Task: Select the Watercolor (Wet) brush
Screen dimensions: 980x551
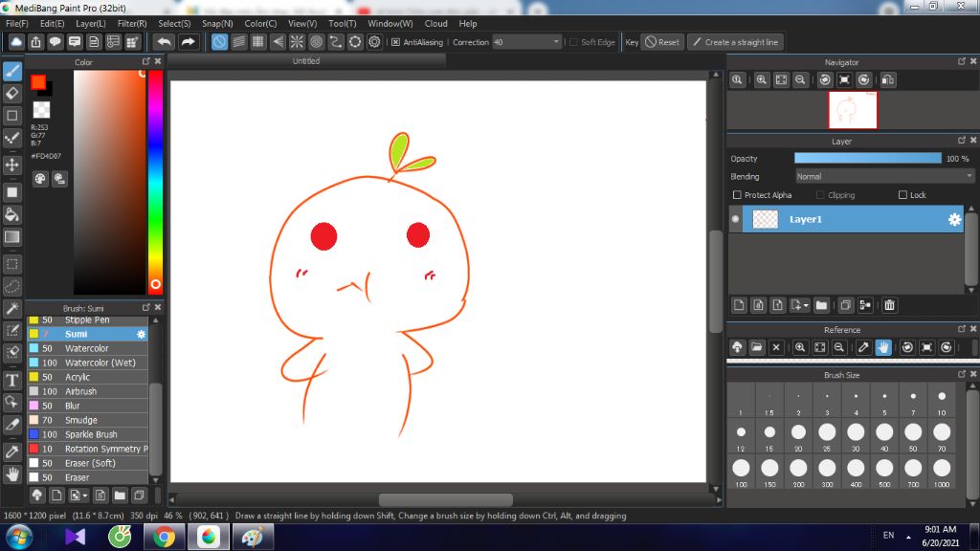Action: point(88,363)
